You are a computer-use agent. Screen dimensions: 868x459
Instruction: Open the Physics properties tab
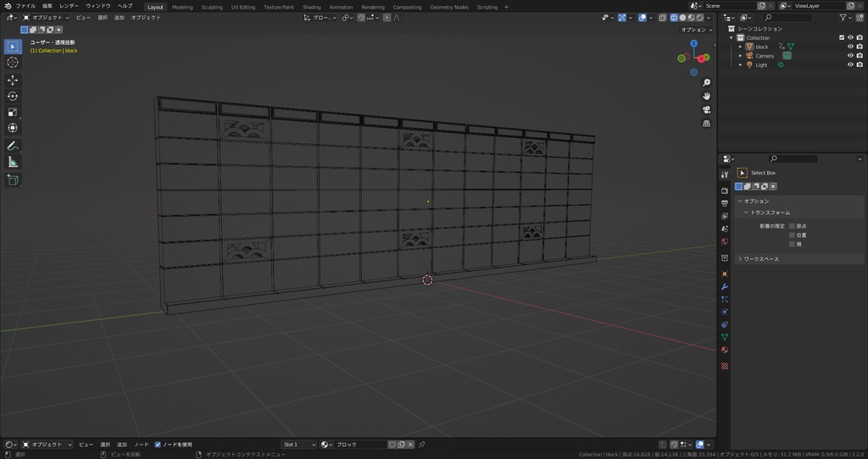[725, 312]
